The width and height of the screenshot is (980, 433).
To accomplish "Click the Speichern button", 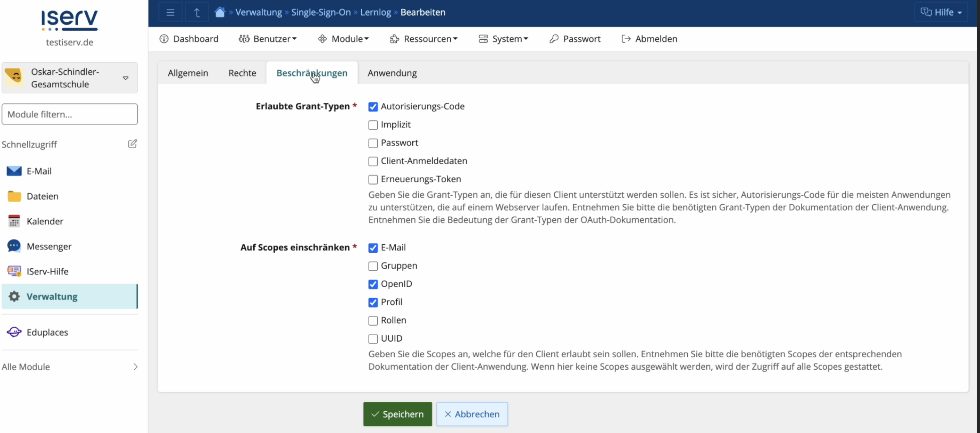I will [397, 414].
